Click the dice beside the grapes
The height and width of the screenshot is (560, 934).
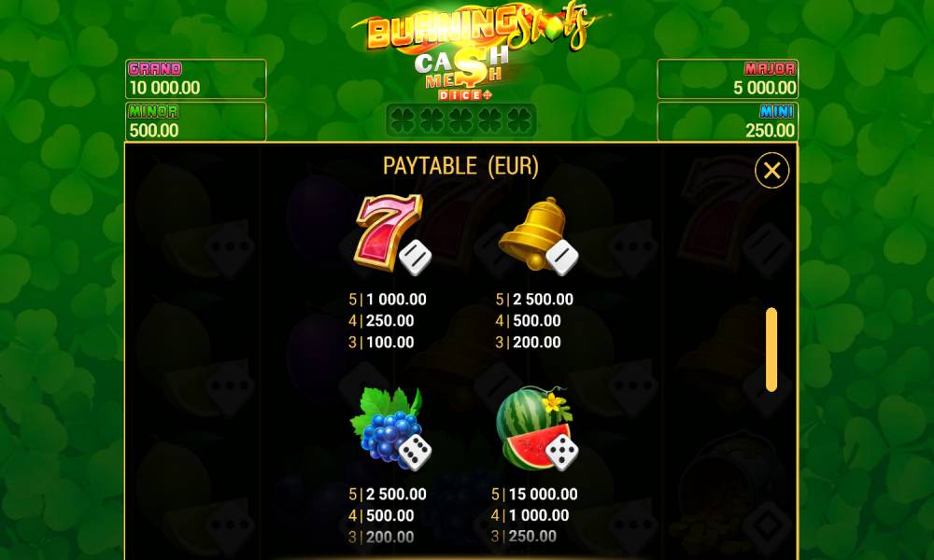click(x=416, y=453)
